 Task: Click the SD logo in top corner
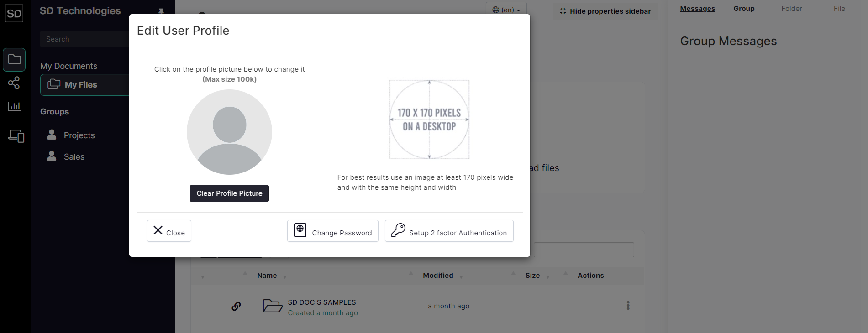pyautogui.click(x=14, y=13)
